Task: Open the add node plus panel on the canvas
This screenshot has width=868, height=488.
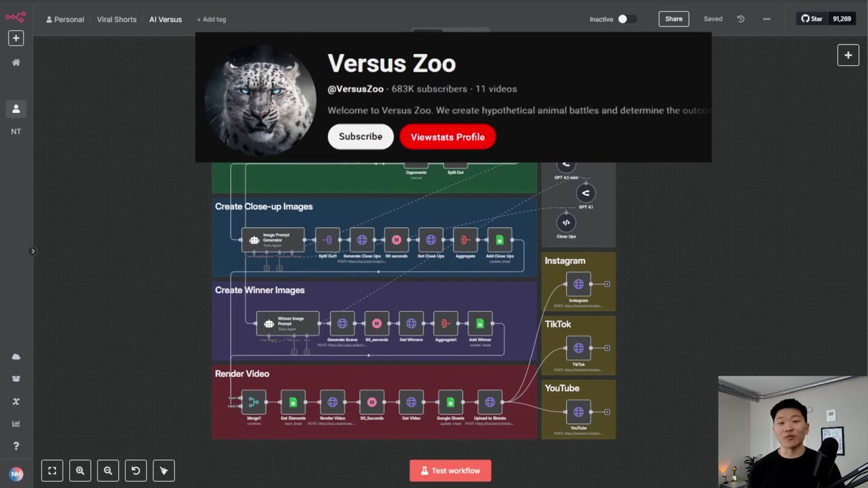Action: (848, 56)
